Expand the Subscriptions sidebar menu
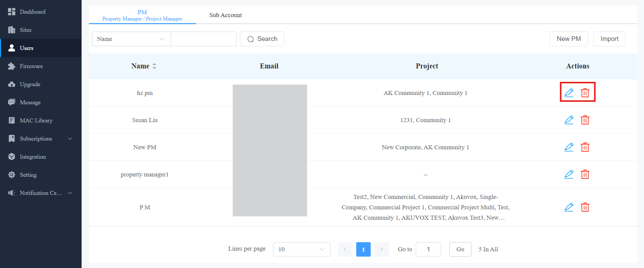 [41, 139]
